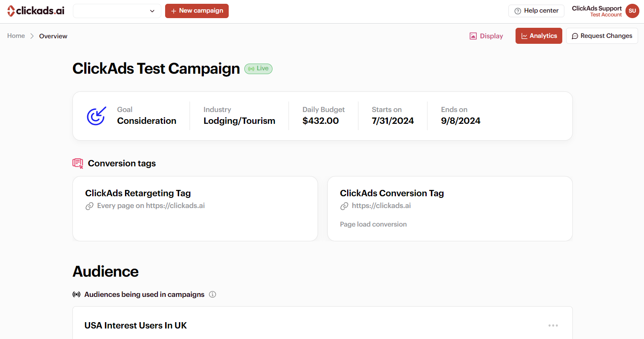This screenshot has width=644, height=339.
Task: Select the Consideration goal value
Action: tap(147, 121)
